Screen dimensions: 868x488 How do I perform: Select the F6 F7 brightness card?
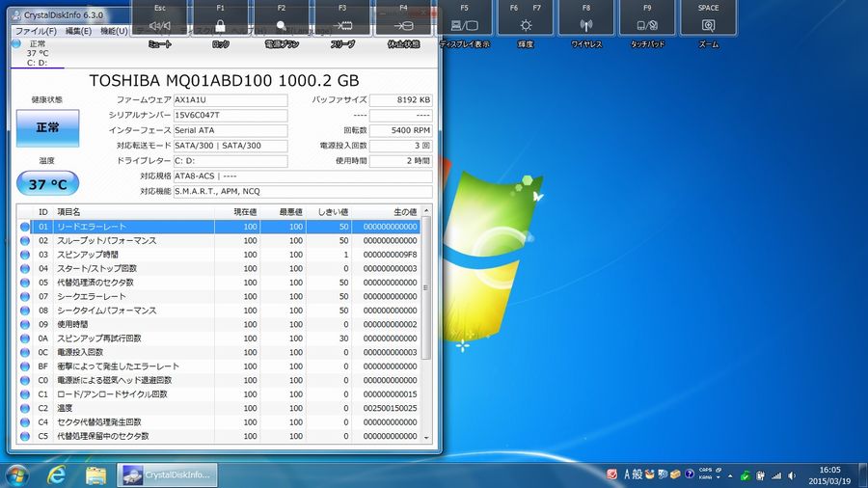point(526,17)
